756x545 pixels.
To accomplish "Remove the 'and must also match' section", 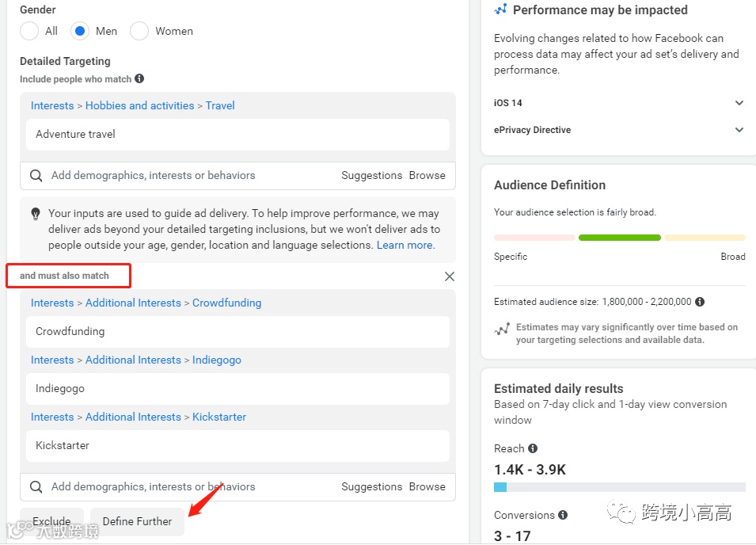I will pyautogui.click(x=450, y=276).
